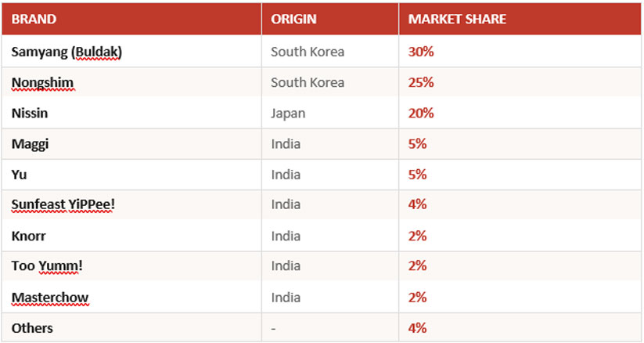Click the 20% market share value
This screenshot has height=343, width=644.
pos(421,113)
